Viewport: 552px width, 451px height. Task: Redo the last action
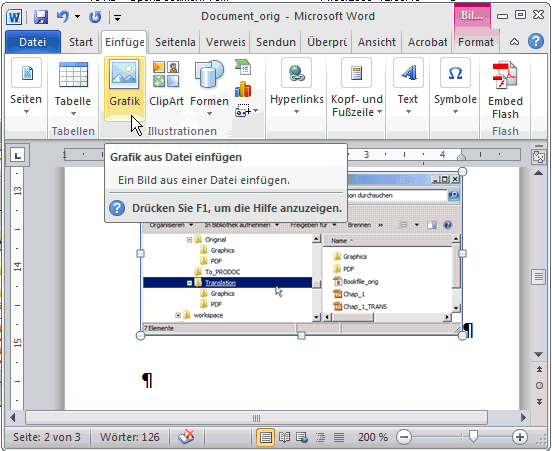[95, 17]
